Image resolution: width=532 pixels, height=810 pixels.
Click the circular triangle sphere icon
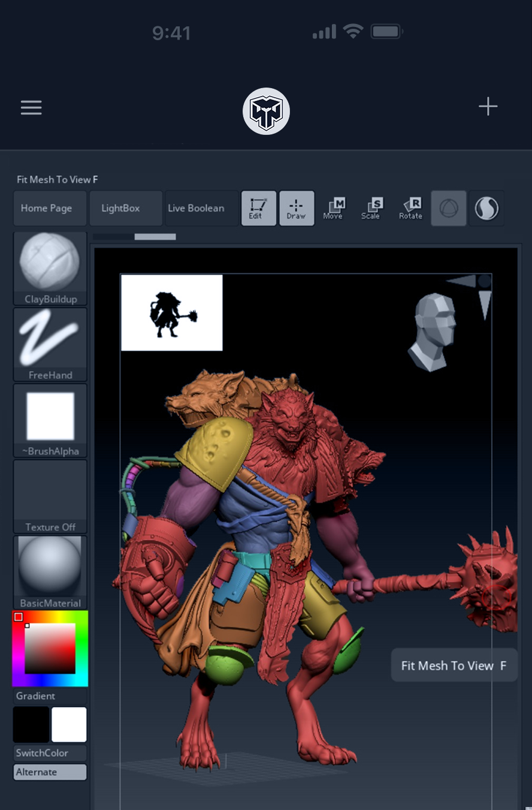pos(449,208)
